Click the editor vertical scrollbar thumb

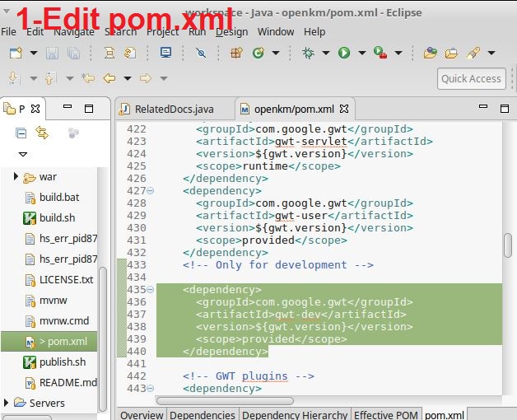(x=508, y=245)
